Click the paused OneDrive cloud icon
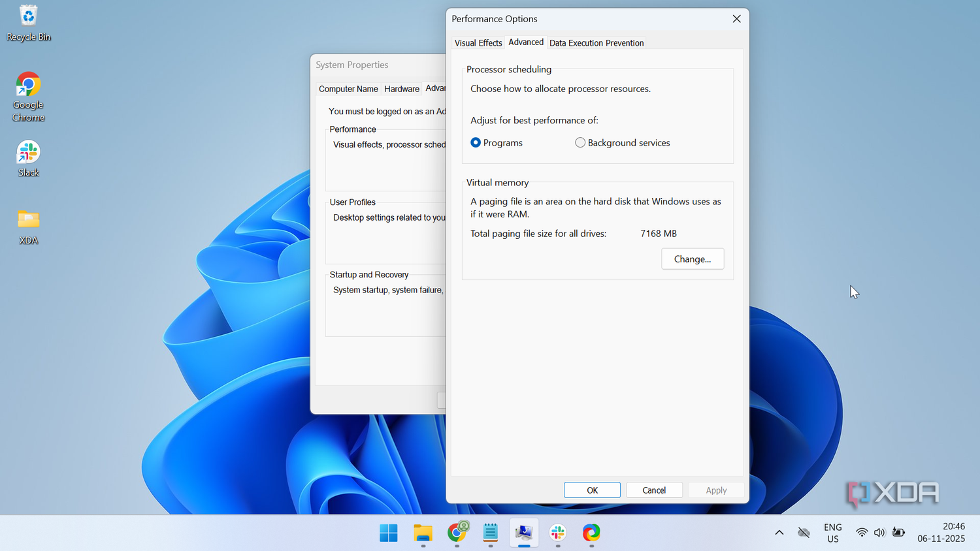Screen dimensions: 980x551 click(x=804, y=533)
